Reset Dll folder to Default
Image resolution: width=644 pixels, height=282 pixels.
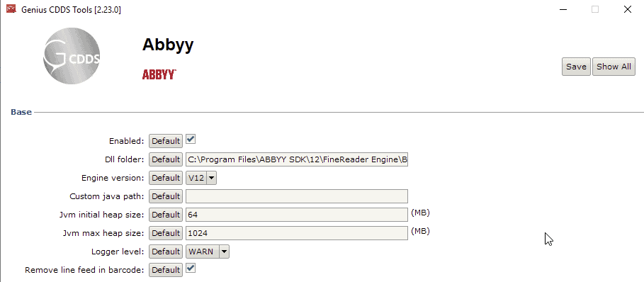(x=166, y=159)
